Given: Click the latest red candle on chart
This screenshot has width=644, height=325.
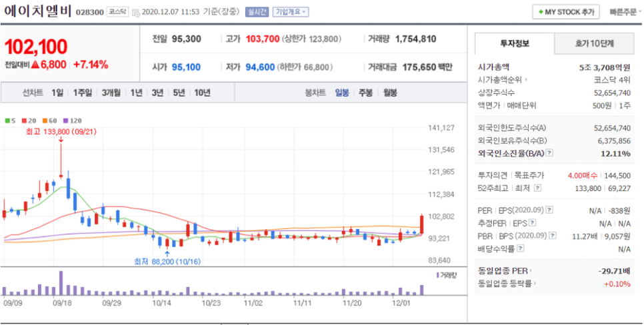Looking at the screenshot, I should pos(421,224).
